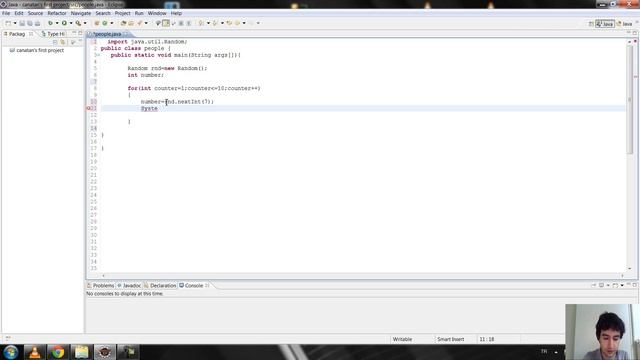Start debugging with the Debug bug icon
The image size is (640, 360).
[x=50, y=23]
